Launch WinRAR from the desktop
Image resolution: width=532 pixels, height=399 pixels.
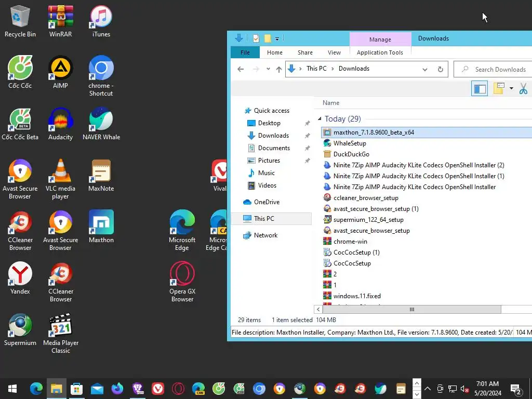[60, 21]
